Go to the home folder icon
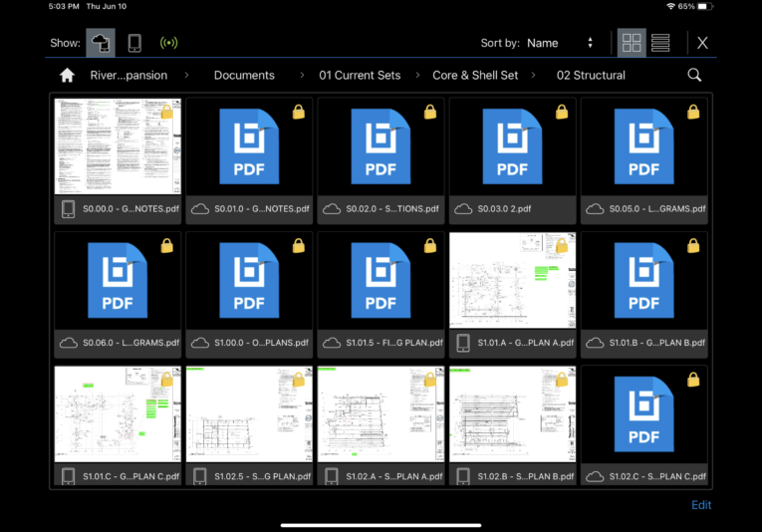This screenshot has height=532, width=762. 67,75
